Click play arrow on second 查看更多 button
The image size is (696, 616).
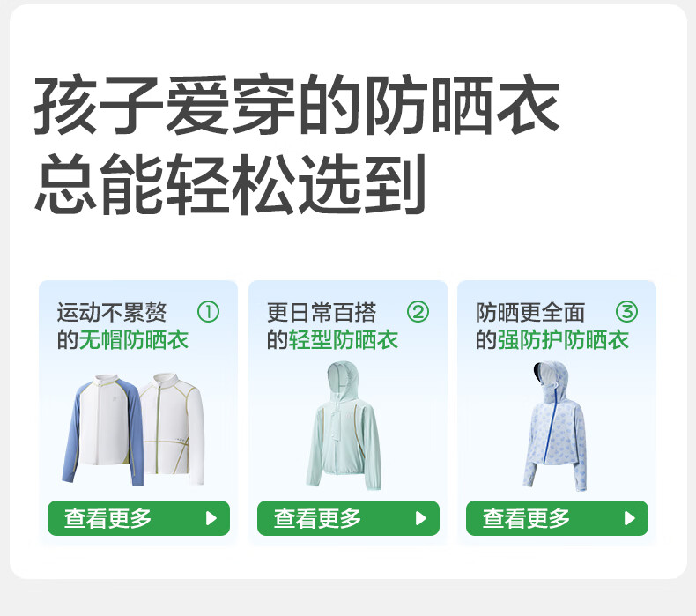[421, 518]
